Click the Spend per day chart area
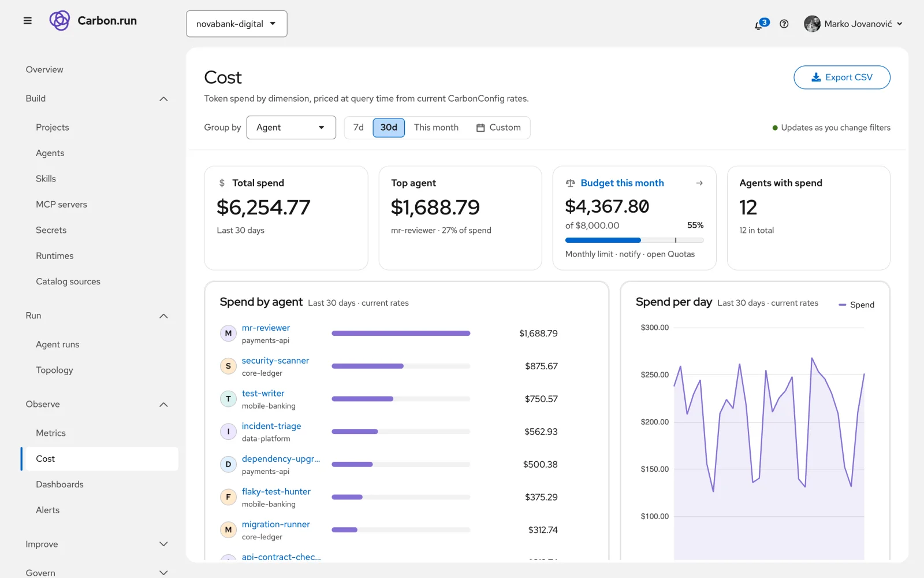924x578 pixels. 769,443
